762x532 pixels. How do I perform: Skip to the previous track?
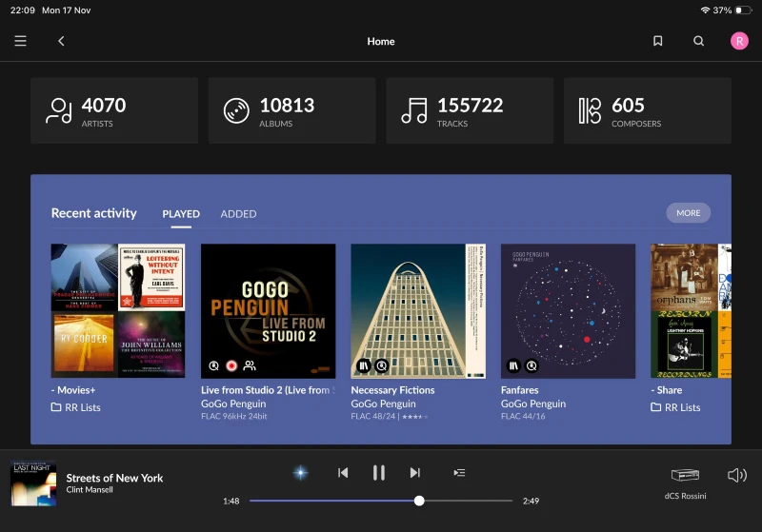343,473
